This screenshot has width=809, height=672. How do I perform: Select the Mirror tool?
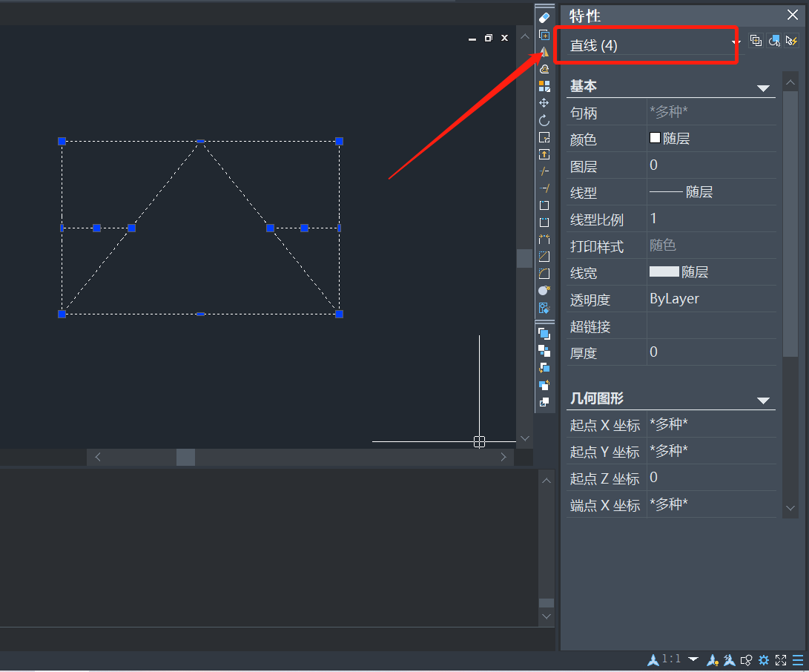click(544, 52)
